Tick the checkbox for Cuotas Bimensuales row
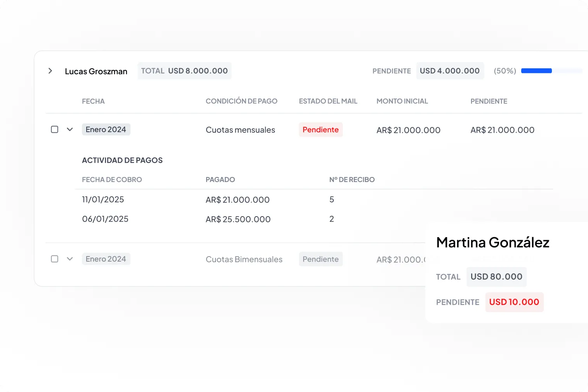 [x=55, y=259]
